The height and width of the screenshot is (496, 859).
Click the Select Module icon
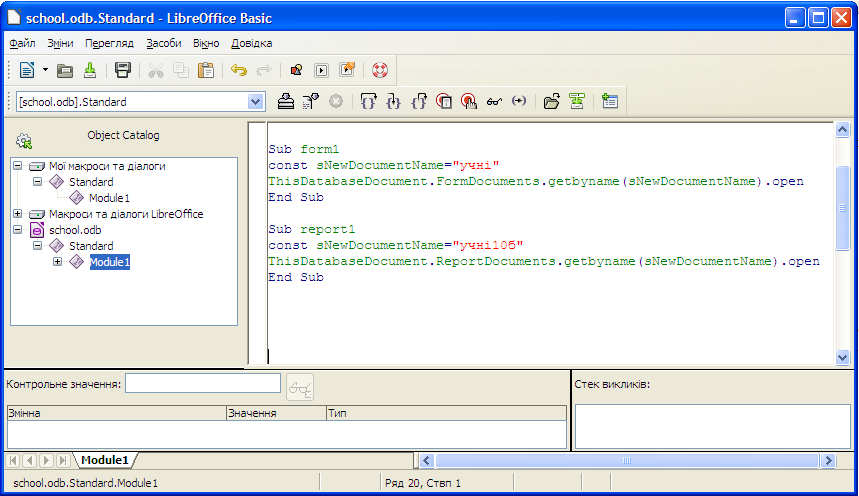point(347,70)
